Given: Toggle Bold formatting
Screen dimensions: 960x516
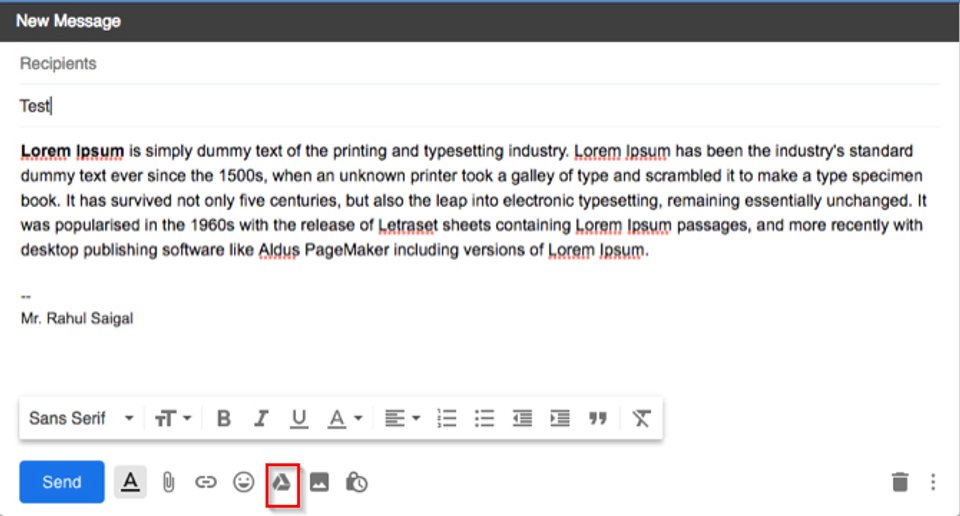Looking at the screenshot, I should point(224,419).
